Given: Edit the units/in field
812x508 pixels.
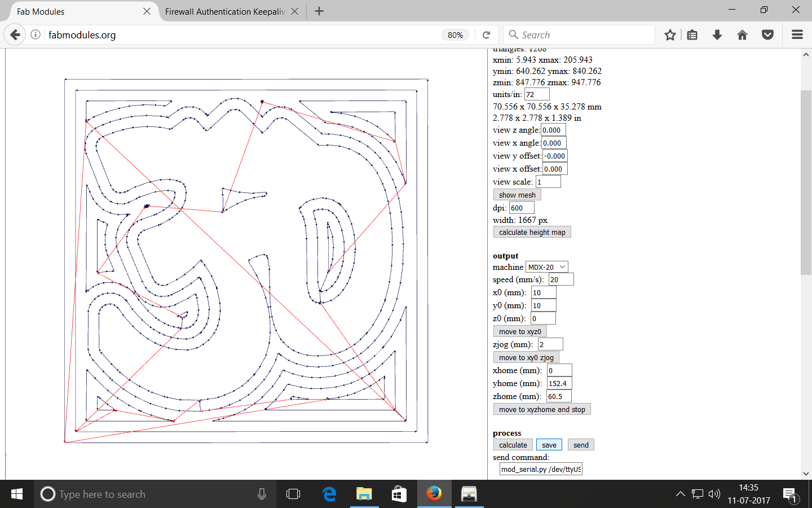Looking at the screenshot, I should pos(537,94).
